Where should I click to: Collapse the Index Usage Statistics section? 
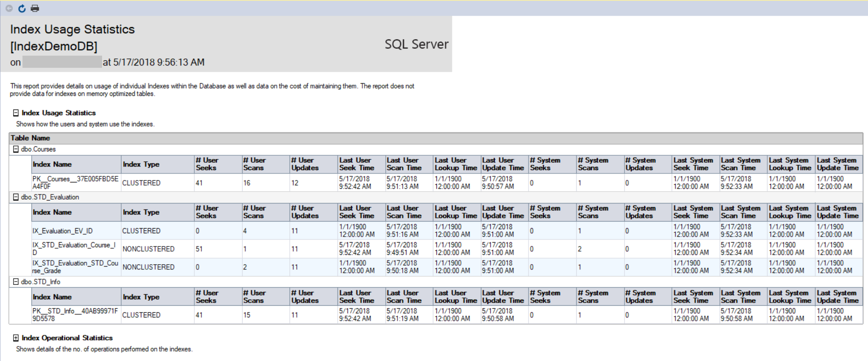click(x=16, y=113)
